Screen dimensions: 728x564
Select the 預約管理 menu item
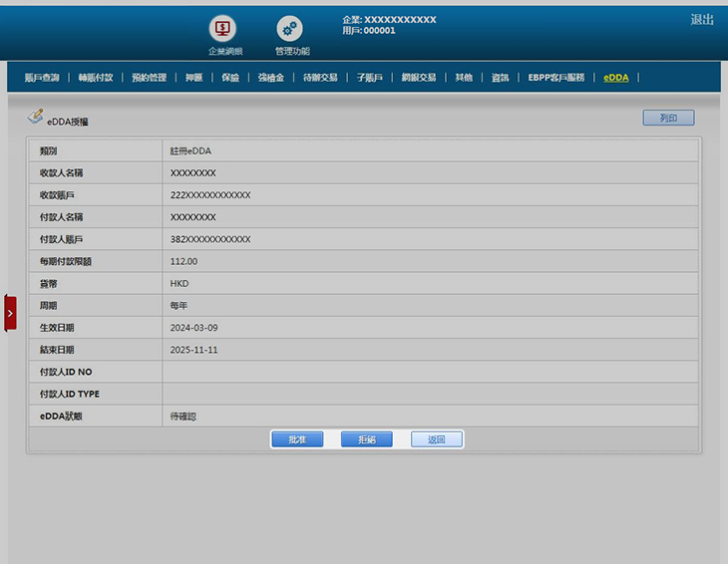[149, 78]
